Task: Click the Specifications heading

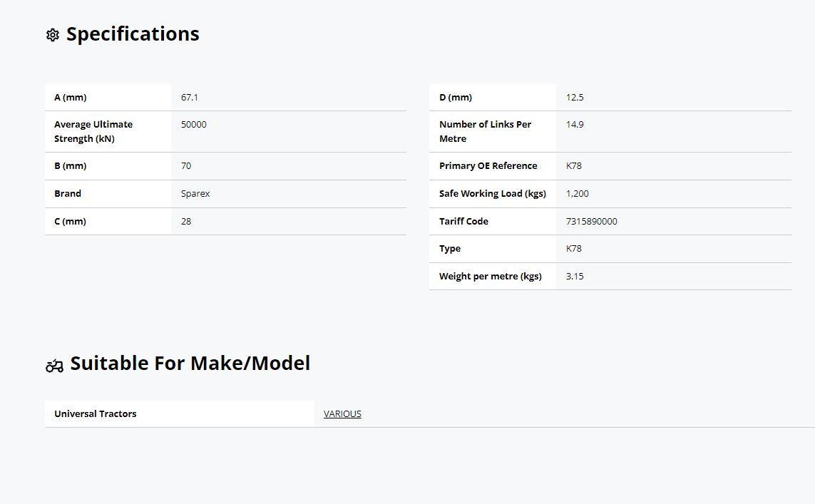Action: [133, 34]
